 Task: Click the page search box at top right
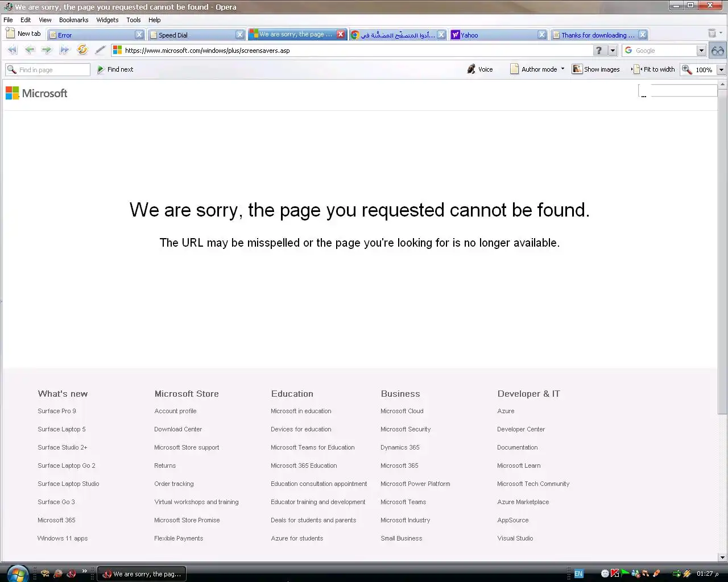coord(678,90)
